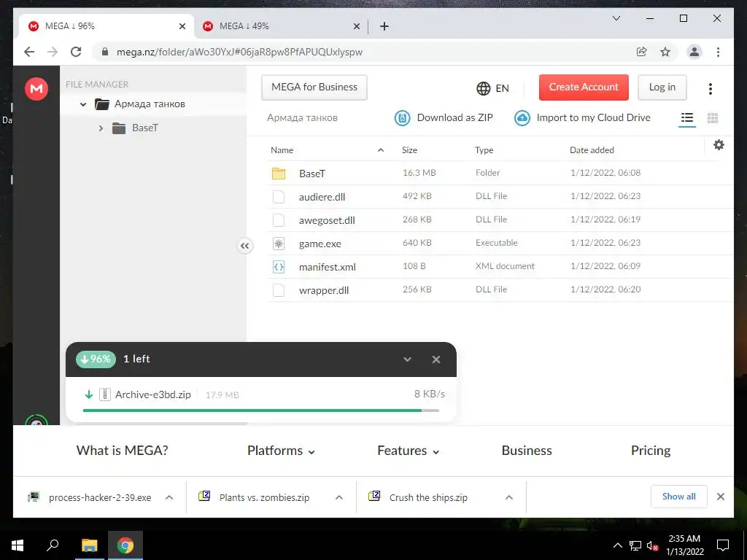
Task: Open the Pricing footer link
Action: tap(650, 451)
